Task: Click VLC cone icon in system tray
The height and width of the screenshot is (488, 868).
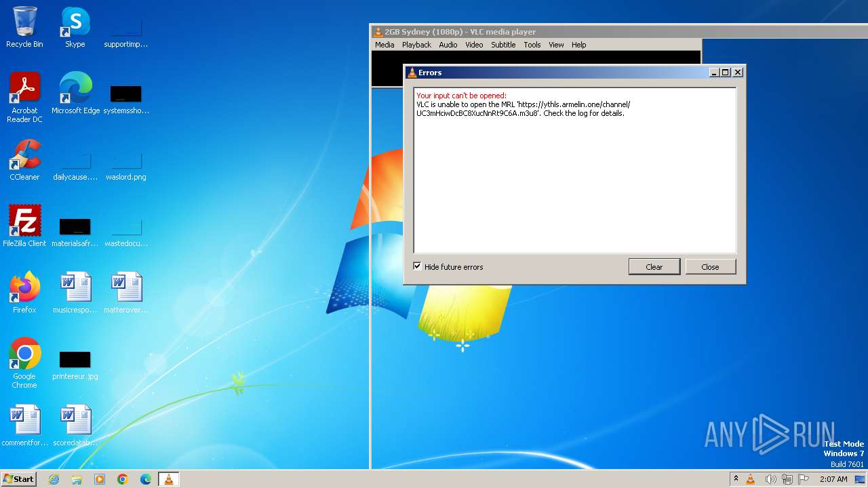Action: [x=751, y=479]
